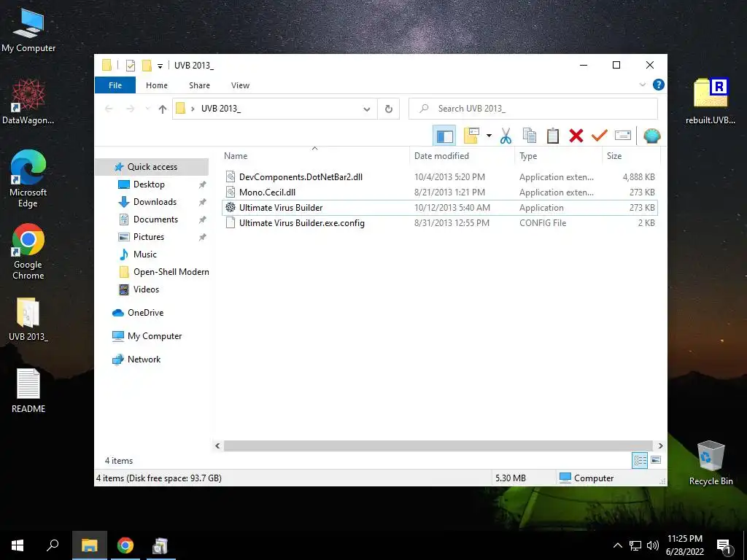Click the Copy toolbar icon
The width and height of the screenshot is (747, 560).
[x=530, y=136]
